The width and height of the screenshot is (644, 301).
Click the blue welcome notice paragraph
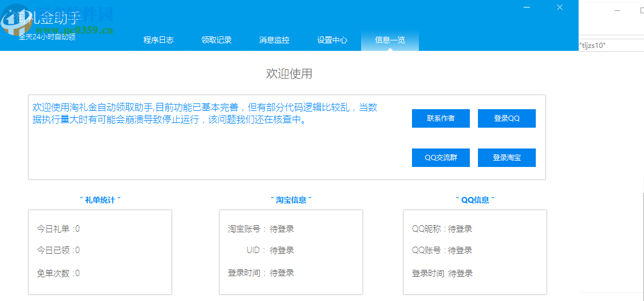pyautogui.click(x=205, y=114)
